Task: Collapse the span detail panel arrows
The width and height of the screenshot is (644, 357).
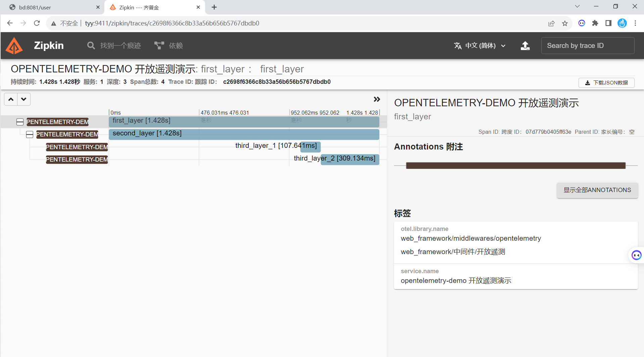Action: 377,99
